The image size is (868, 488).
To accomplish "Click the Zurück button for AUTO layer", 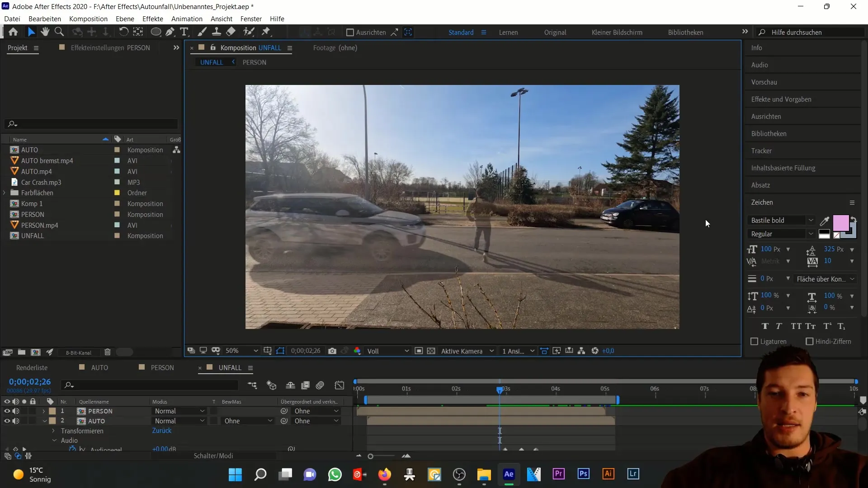I will [x=161, y=431].
